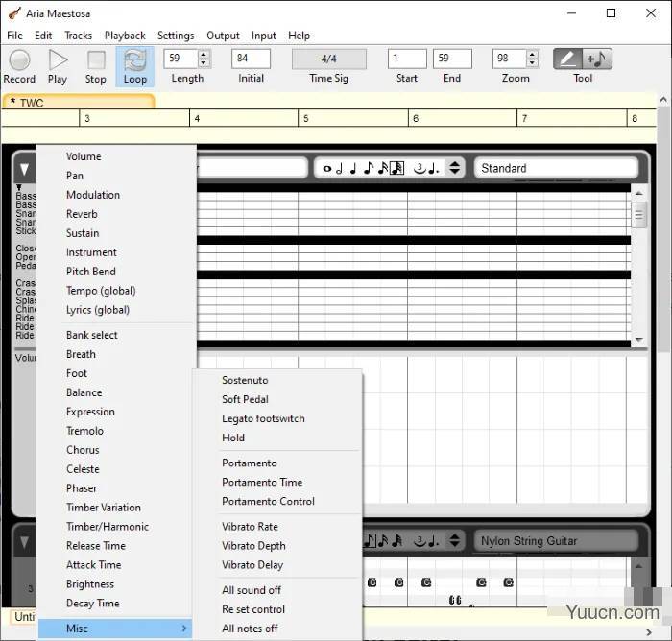672x641 pixels.
Task: Click the End measure field
Action: click(452, 59)
